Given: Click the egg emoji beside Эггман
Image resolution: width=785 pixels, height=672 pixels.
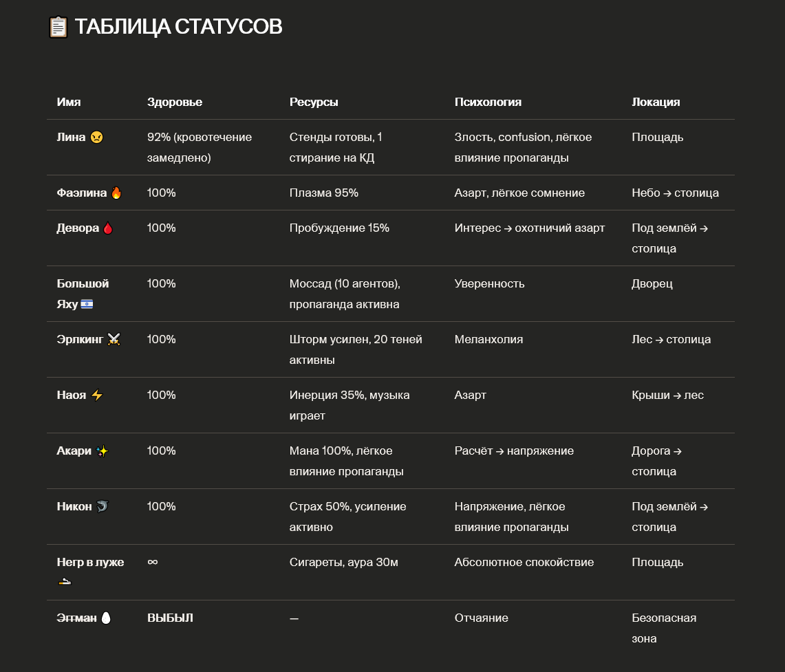Looking at the screenshot, I should coord(106,618).
